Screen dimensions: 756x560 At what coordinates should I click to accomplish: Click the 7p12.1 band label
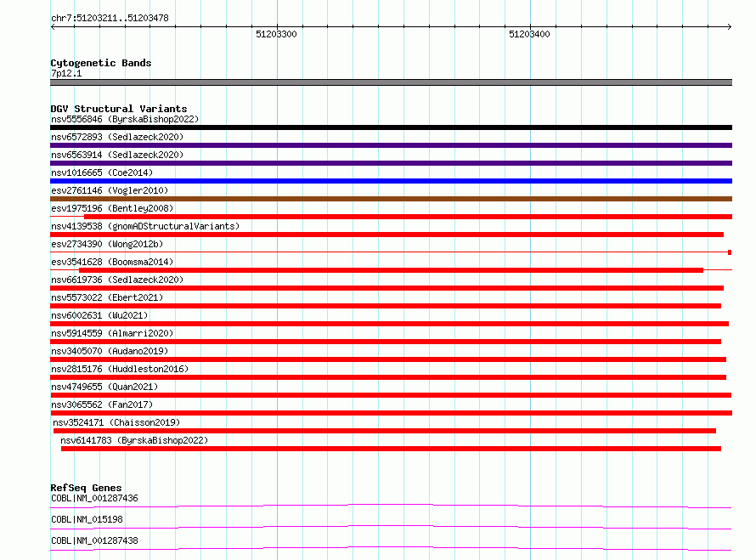point(66,73)
